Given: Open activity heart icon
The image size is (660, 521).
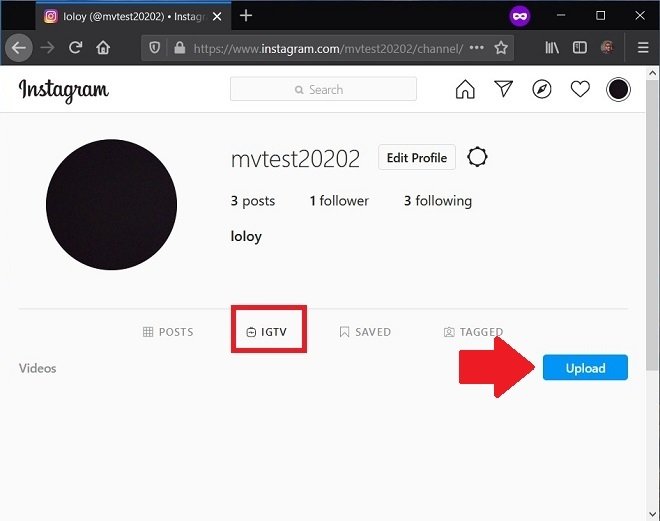Looking at the screenshot, I should [580, 89].
